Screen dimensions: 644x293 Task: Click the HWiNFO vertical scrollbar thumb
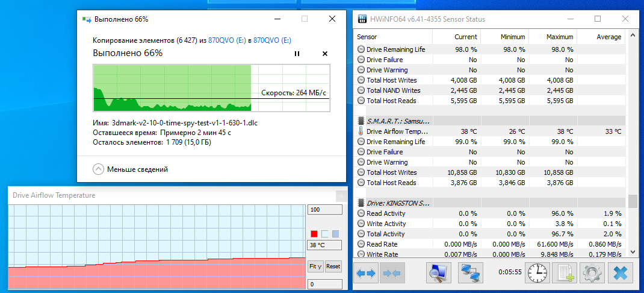633,201
